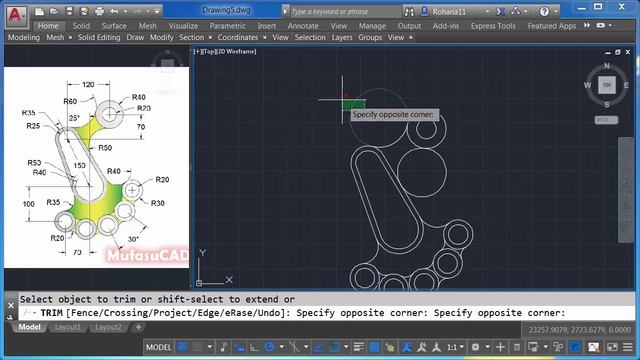Toggle Transparency in status bar

click(x=374, y=347)
